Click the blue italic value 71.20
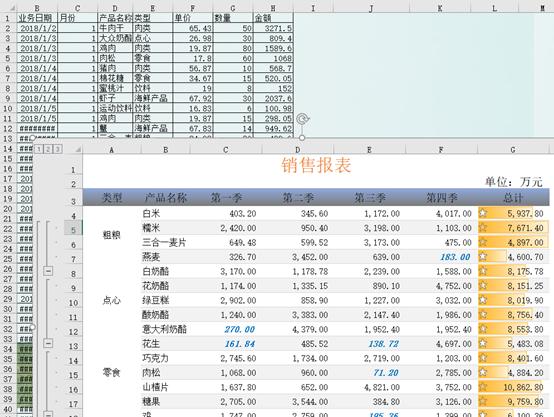554x417 pixels. pyautogui.click(x=386, y=373)
